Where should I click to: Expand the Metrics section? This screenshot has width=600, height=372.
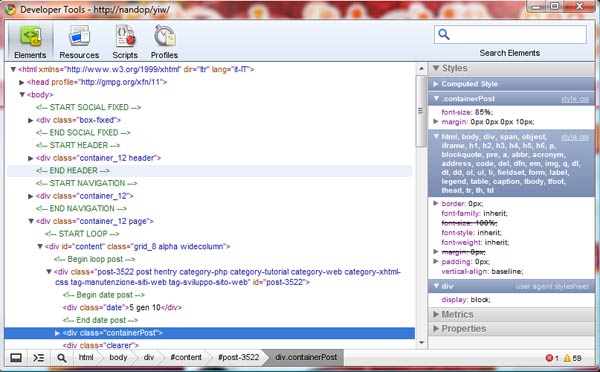tap(436, 314)
